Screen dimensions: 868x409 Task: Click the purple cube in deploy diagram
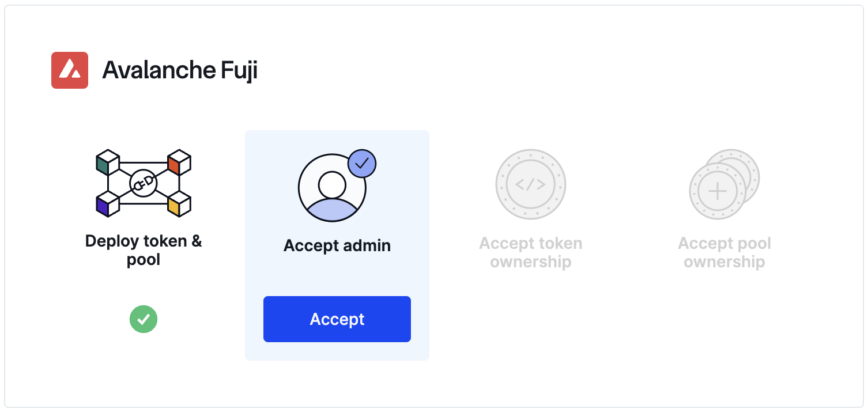(107, 204)
